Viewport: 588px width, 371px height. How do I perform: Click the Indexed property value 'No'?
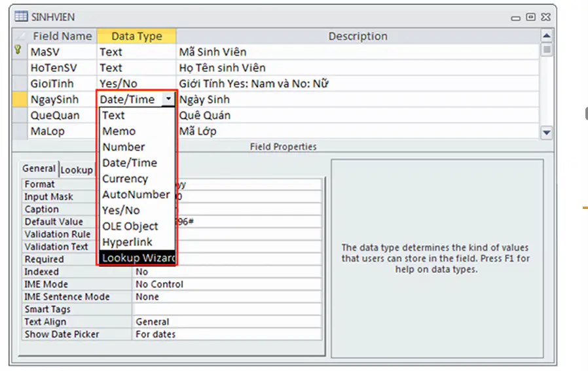click(x=227, y=272)
